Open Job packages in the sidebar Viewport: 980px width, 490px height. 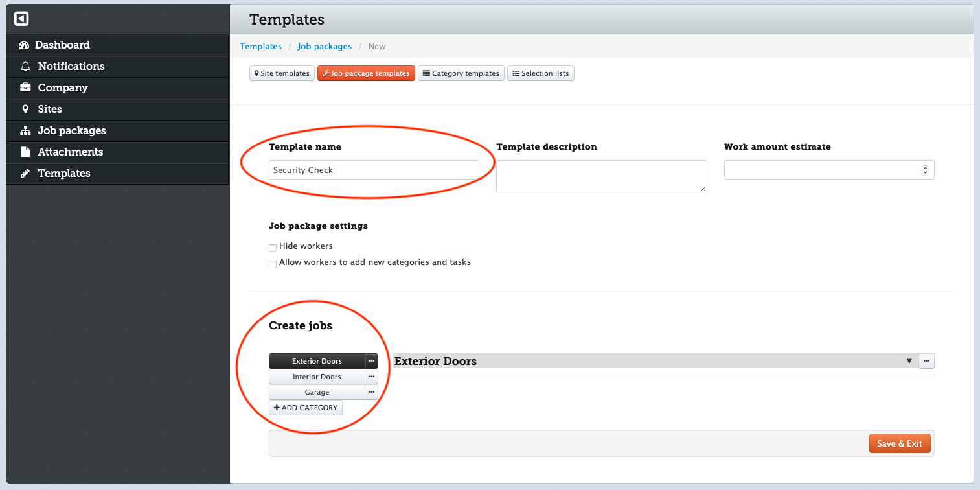tap(117, 130)
